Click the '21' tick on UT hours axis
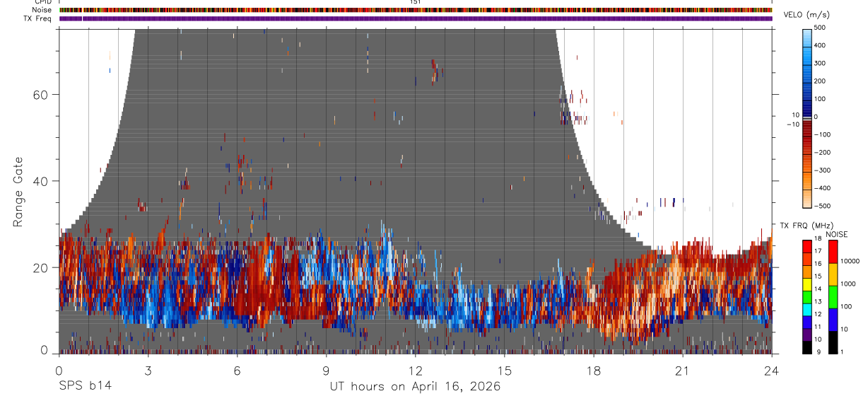The image size is (868, 401). tap(682, 369)
